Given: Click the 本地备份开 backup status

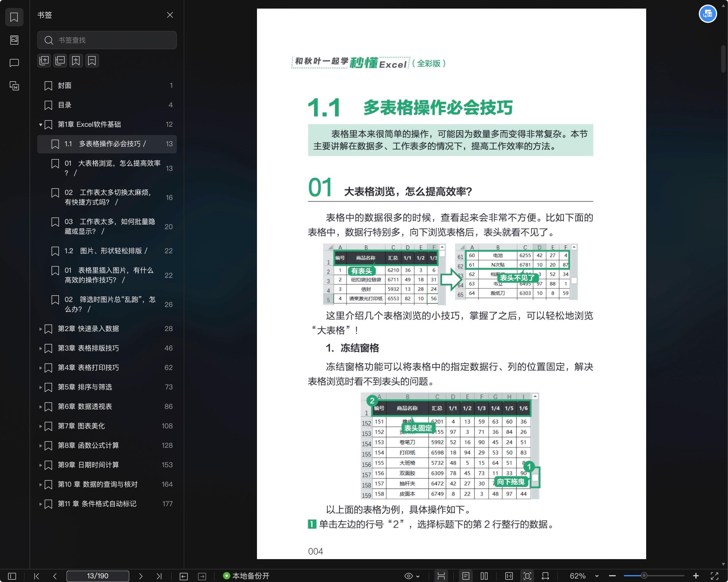Looking at the screenshot, I should (246, 576).
